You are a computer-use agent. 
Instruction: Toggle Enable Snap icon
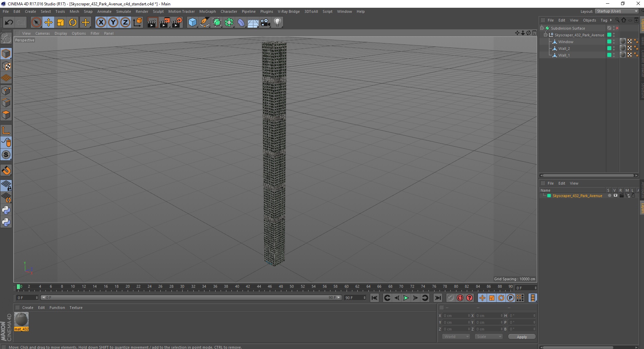coord(6,170)
